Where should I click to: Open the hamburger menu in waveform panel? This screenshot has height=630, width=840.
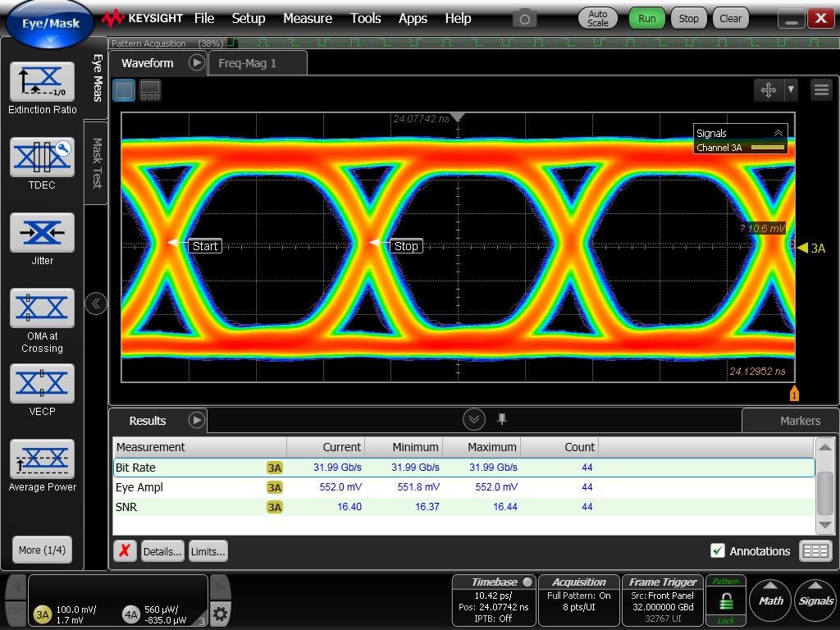tap(821, 90)
